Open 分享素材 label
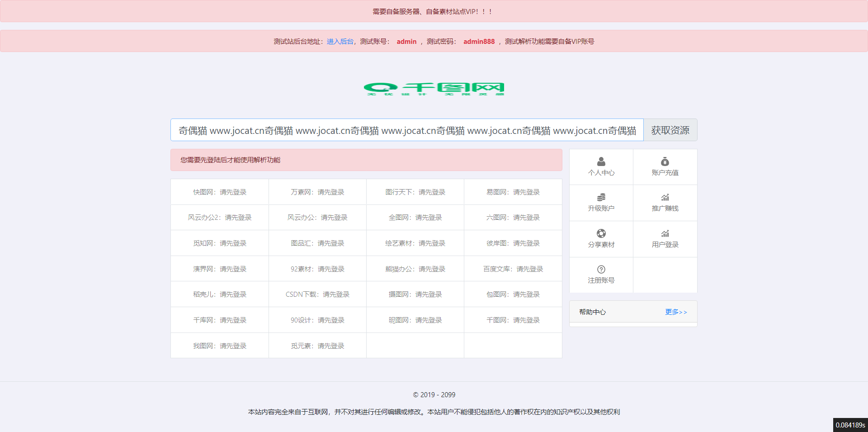Viewport: 868px width, 432px height. click(601, 245)
